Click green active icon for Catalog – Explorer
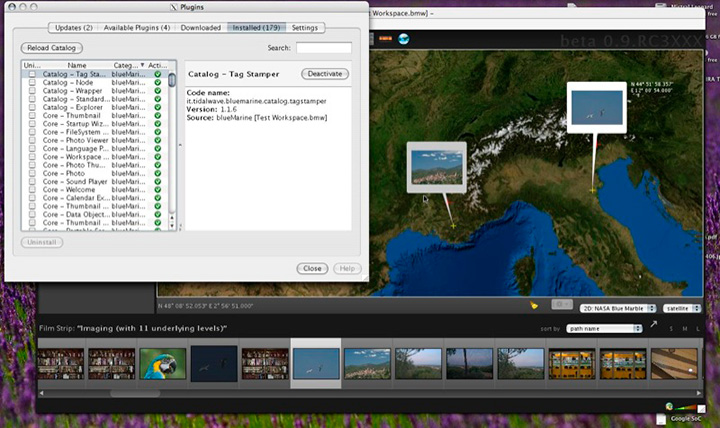Image resolution: width=720 pixels, height=428 pixels. (158, 107)
